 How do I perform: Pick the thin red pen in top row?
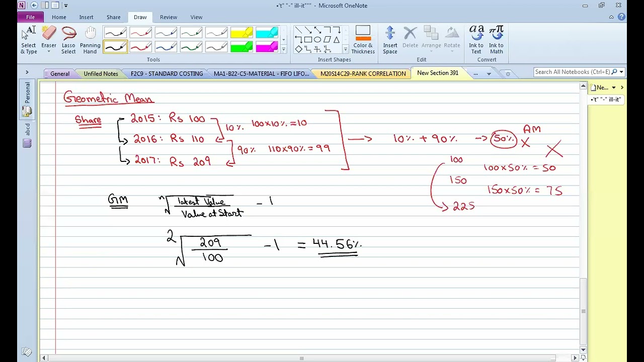pos(141,33)
